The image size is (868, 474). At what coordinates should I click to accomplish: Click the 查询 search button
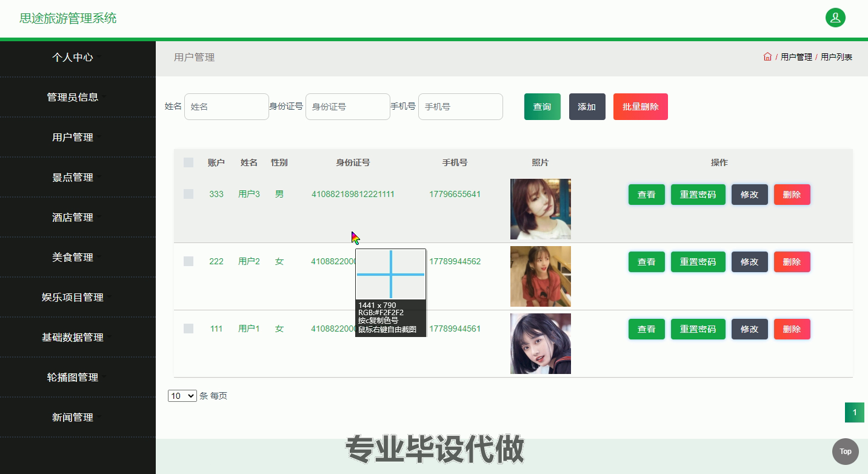(x=542, y=107)
